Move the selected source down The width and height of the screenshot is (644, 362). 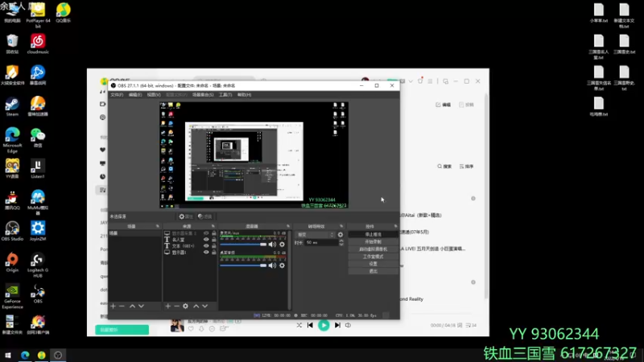[205, 306]
